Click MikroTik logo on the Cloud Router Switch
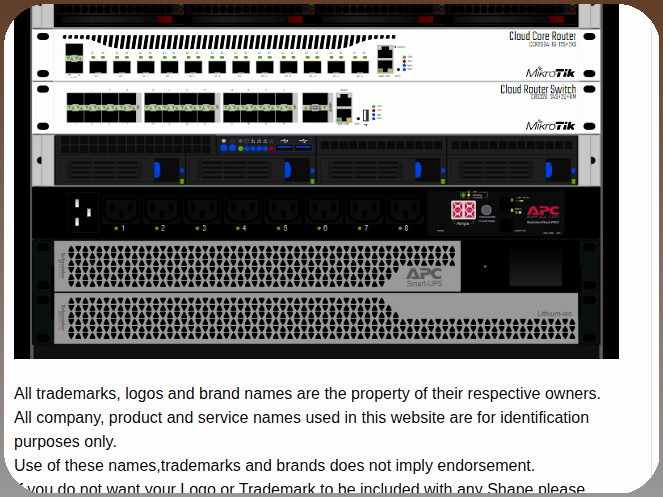Viewport: 663px width, 497px height. tap(550, 126)
